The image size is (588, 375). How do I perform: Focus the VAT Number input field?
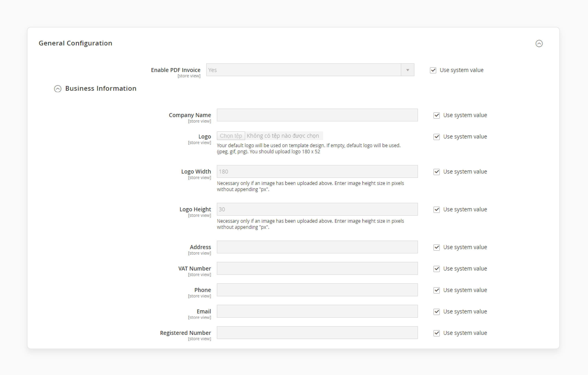tap(317, 268)
